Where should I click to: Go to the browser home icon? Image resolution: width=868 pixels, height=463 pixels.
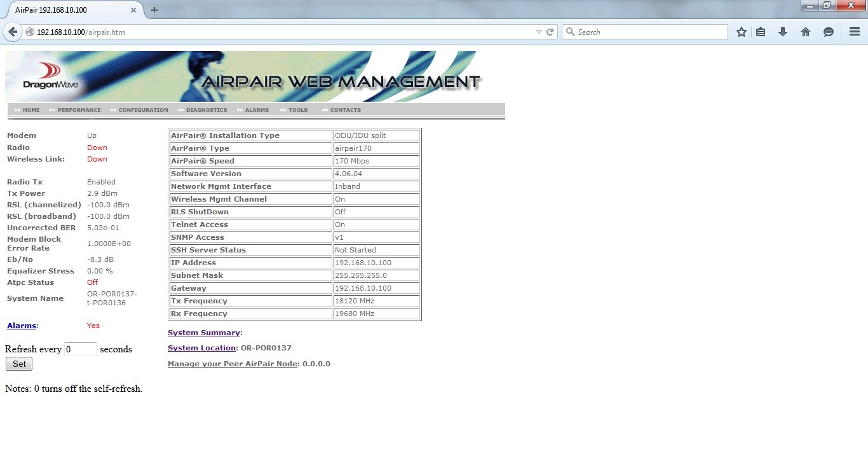(x=806, y=32)
